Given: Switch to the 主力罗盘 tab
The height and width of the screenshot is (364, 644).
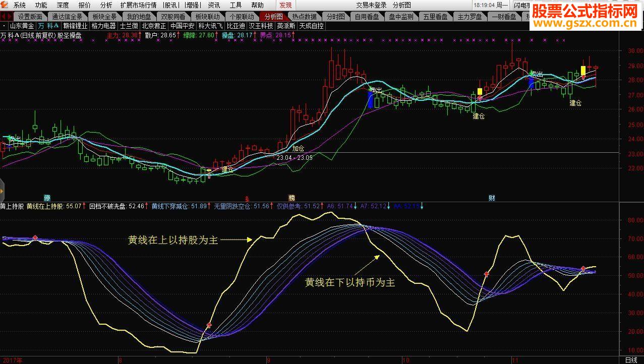Looking at the screenshot, I should click(470, 16).
